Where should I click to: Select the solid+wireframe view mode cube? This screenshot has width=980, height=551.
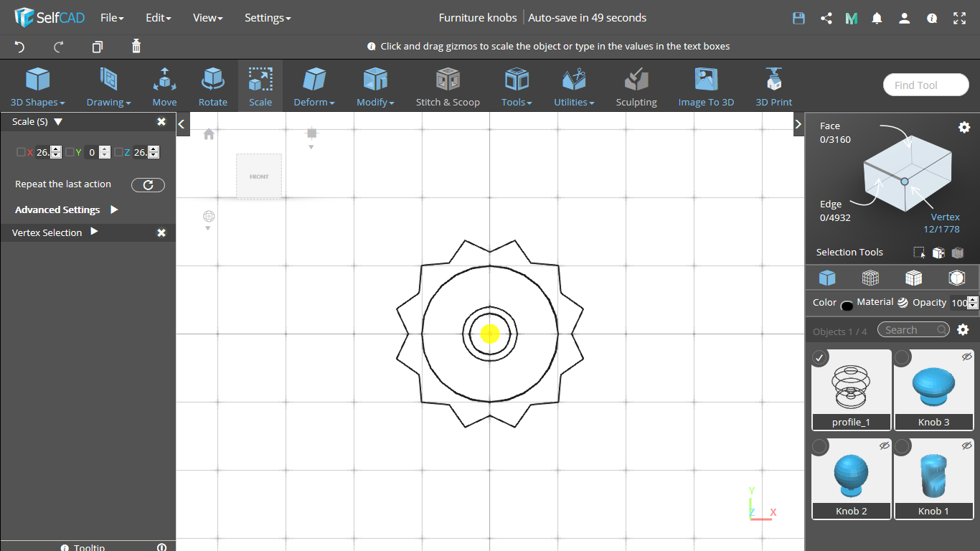click(913, 278)
